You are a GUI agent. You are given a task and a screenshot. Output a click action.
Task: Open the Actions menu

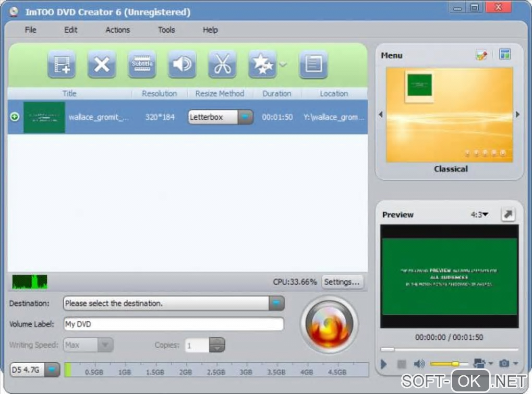click(x=117, y=30)
